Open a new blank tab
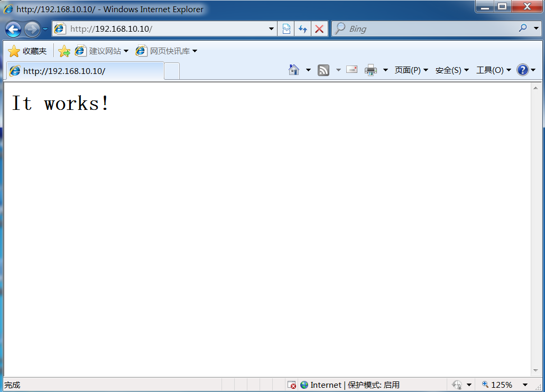The width and height of the screenshot is (545, 392). (x=172, y=71)
